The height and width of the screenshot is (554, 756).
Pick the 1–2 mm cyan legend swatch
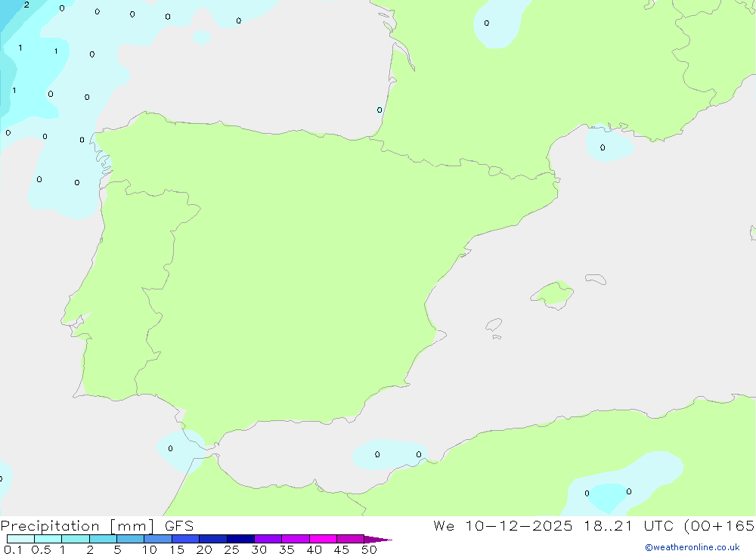(76, 539)
